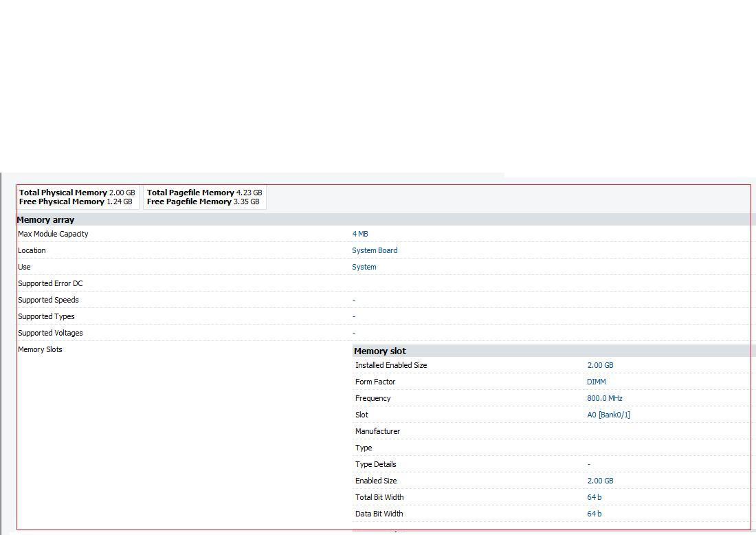Viewport: 756px width, 535px height.
Task: Select the Memory array section header
Action: 45,220
